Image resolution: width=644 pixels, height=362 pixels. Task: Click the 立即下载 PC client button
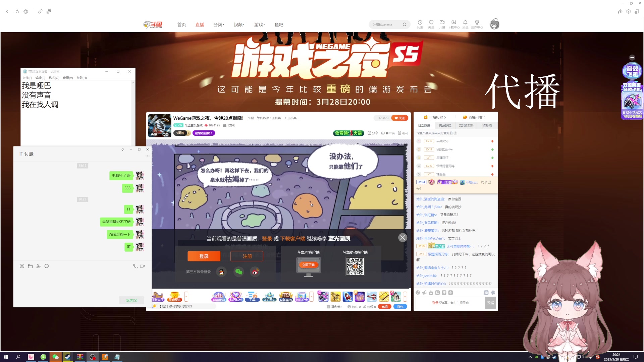click(x=308, y=265)
